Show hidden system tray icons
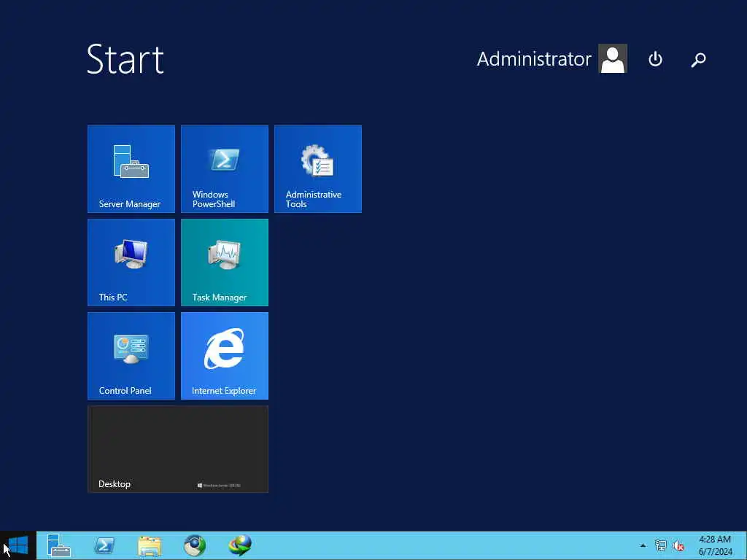Viewport: 747px width, 560px height. pos(643,545)
